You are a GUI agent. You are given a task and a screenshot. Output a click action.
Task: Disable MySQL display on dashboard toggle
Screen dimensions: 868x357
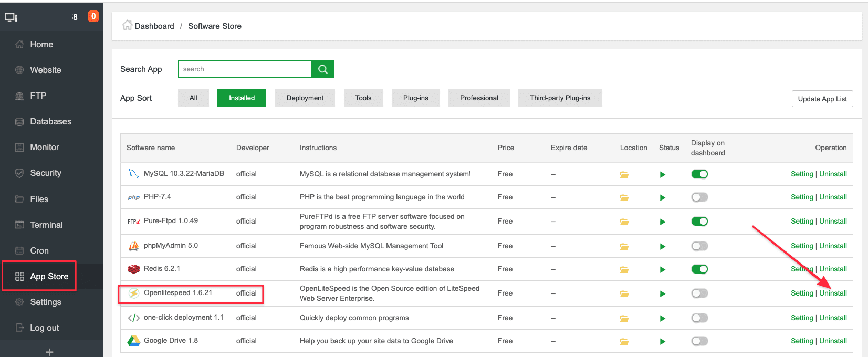pos(699,174)
